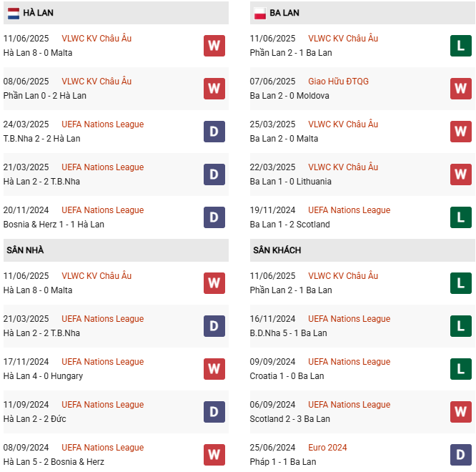Open the UEFA Nations League link dated 20/11/2024
Screen dimensions: 476x472
tap(103, 210)
